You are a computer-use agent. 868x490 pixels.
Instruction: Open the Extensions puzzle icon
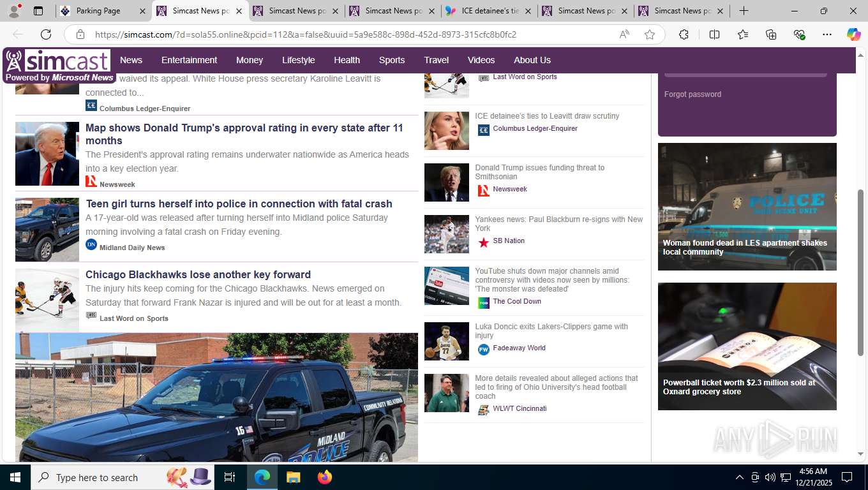pyautogui.click(x=684, y=34)
